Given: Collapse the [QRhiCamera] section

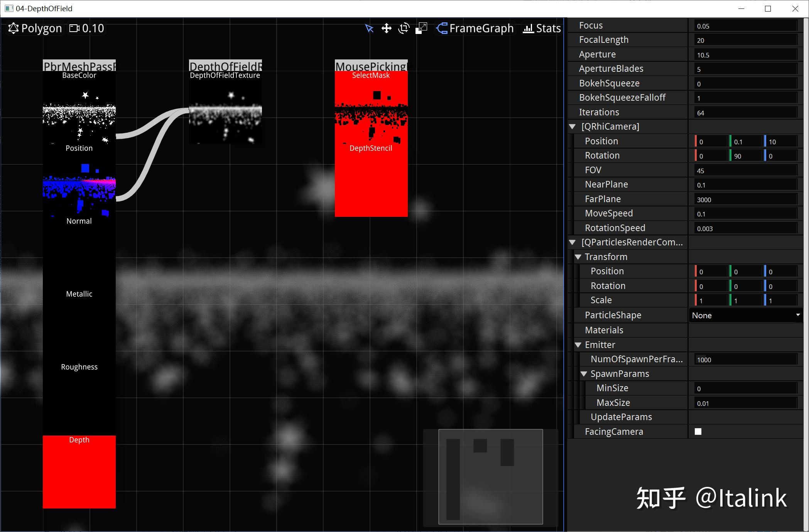Looking at the screenshot, I should pos(573,127).
